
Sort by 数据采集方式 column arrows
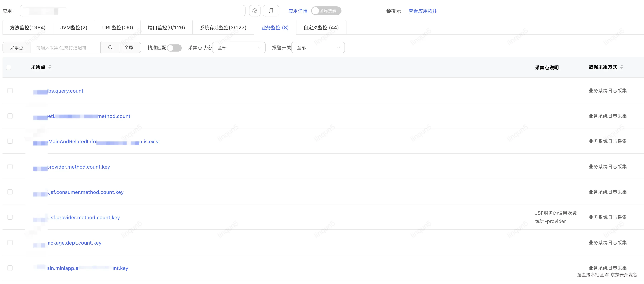click(621, 67)
